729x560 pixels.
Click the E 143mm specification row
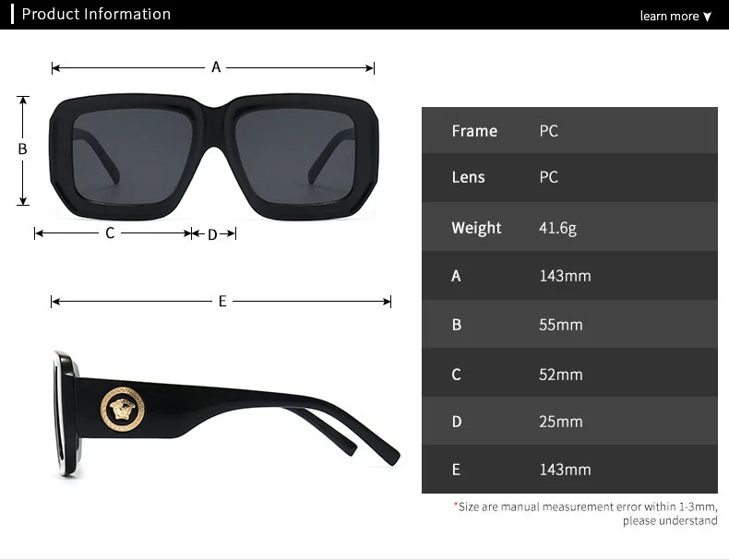[569, 470]
